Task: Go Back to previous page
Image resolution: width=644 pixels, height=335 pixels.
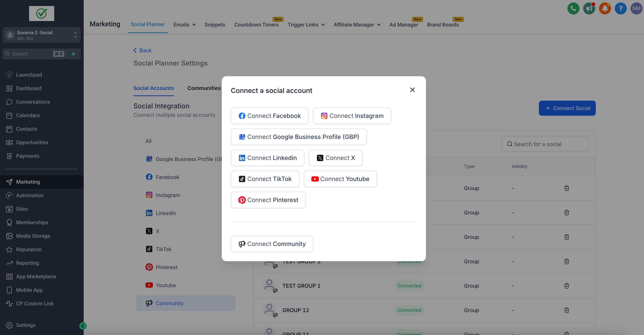Action: tap(142, 50)
